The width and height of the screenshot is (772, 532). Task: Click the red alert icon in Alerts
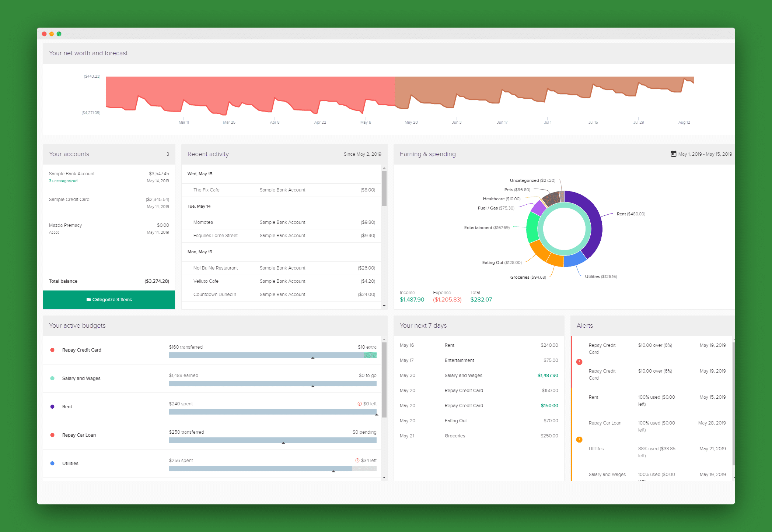point(579,362)
